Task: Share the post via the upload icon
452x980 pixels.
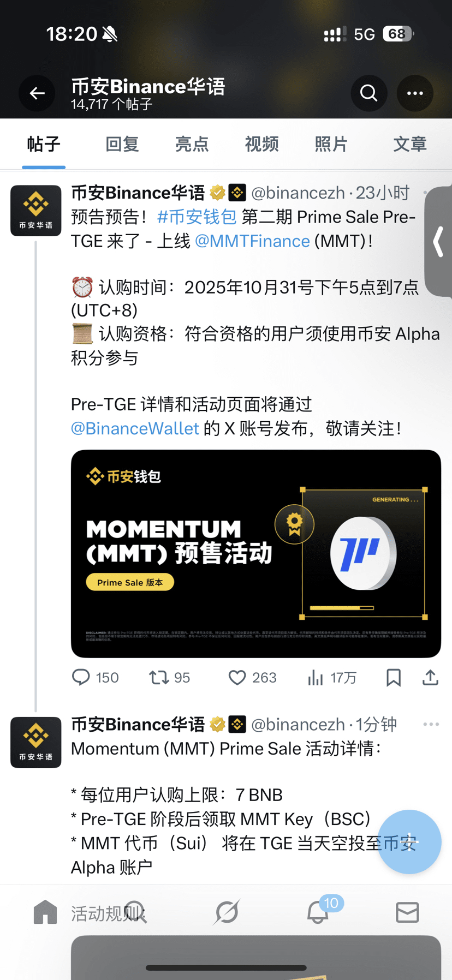Action: point(431,677)
